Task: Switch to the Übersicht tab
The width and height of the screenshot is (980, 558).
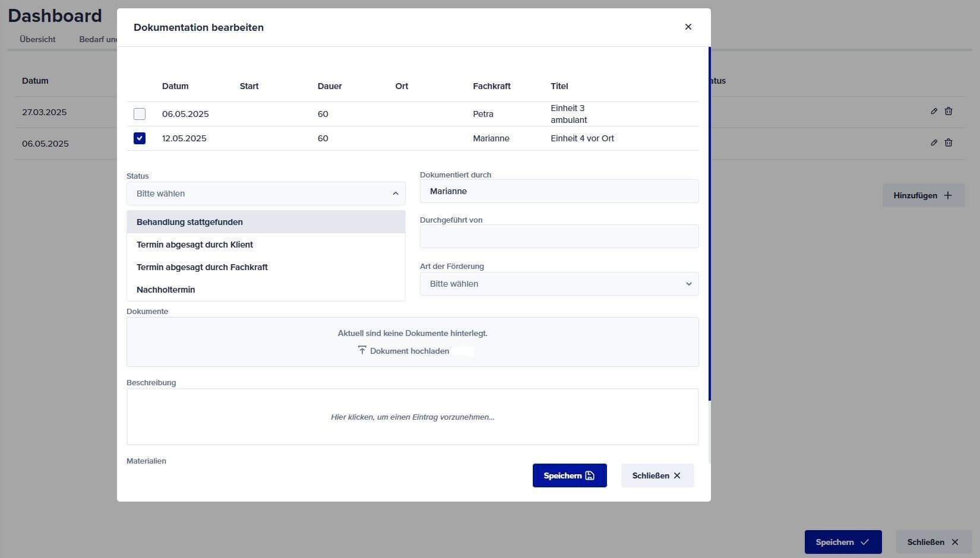Action: coord(37,39)
